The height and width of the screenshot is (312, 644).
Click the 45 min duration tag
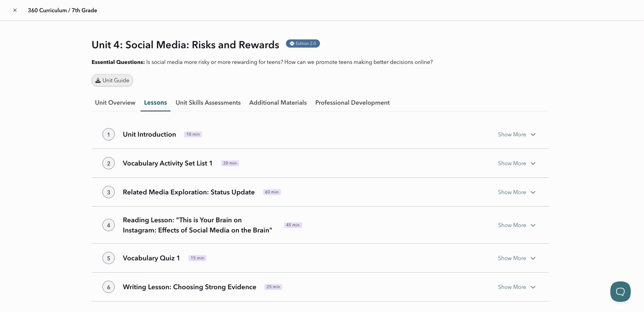pyautogui.click(x=293, y=225)
